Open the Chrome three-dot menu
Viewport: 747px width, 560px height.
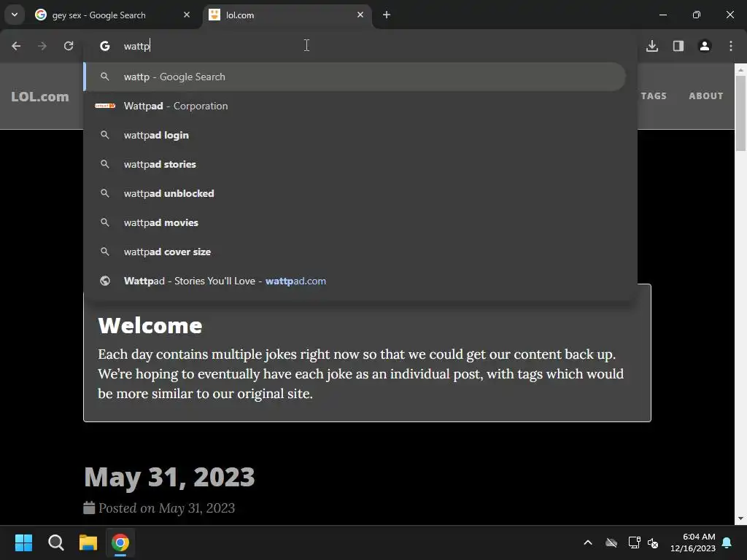[x=731, y=46]
